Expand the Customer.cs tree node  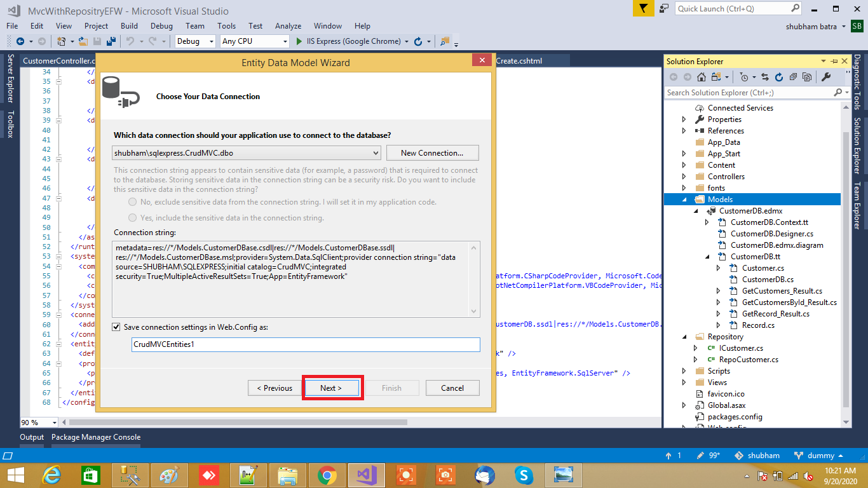[x=719, y=268]
